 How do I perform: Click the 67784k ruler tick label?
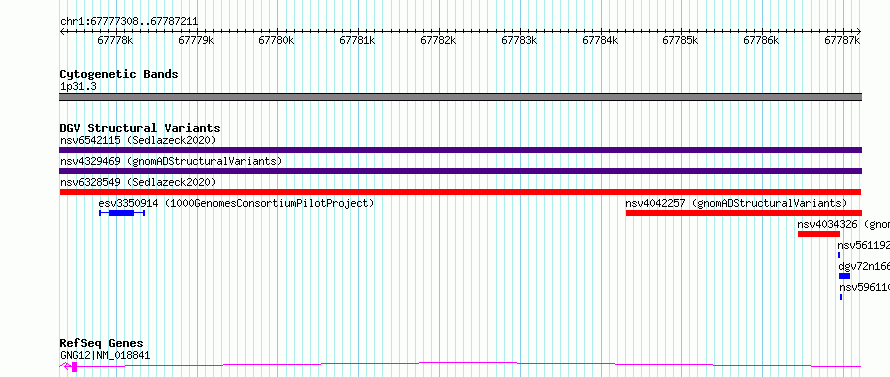[601, 40]
